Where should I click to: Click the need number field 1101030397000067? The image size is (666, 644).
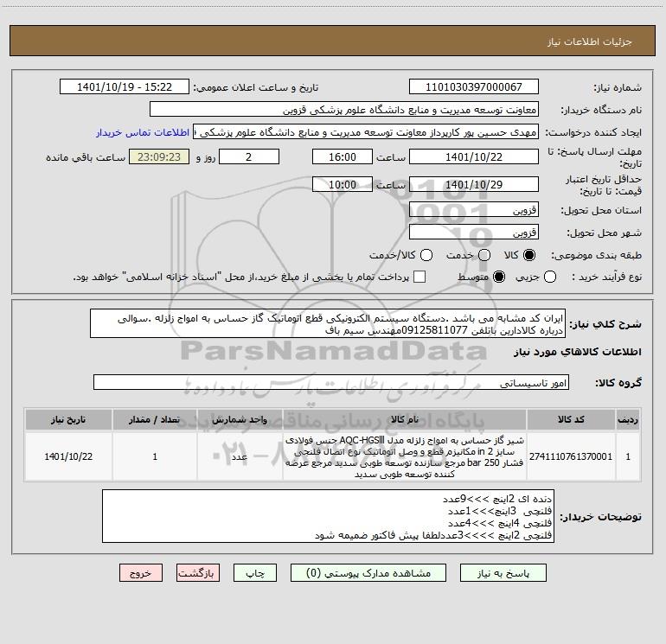click(x=474, y=87)
